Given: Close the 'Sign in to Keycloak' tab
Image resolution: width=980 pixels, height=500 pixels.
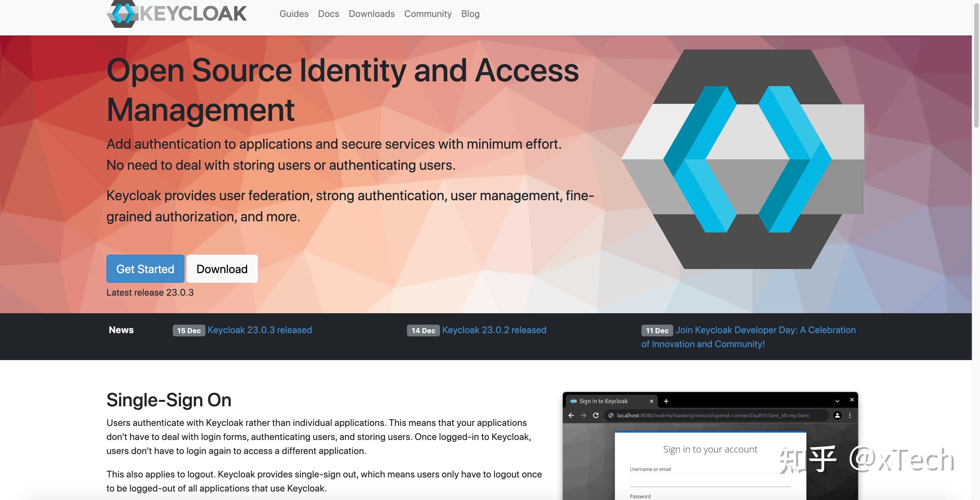Looking at the screenshot, I should coord(651,401).
